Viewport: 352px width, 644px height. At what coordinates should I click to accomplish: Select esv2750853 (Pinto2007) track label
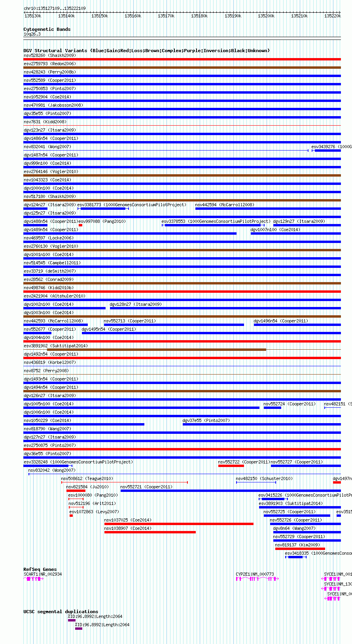50,89
